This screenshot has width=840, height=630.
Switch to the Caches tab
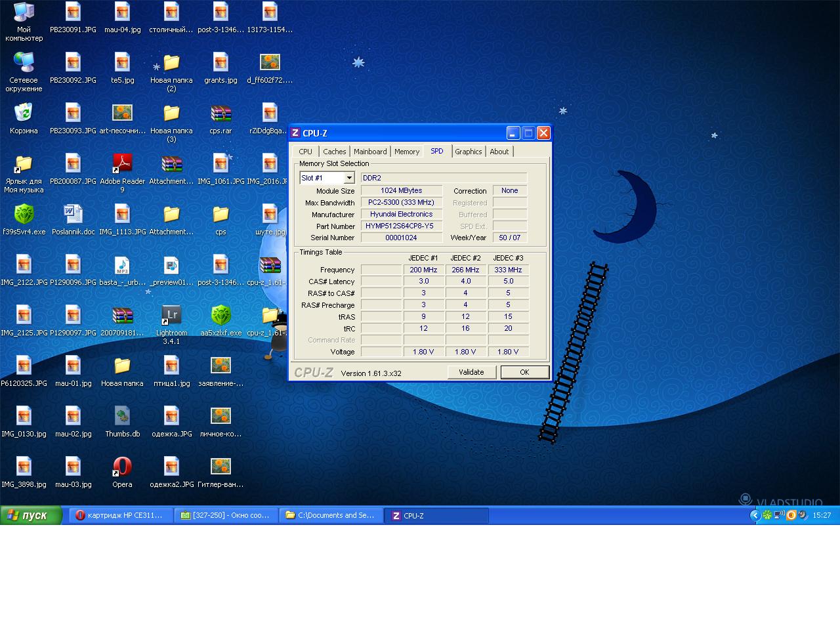334,152
